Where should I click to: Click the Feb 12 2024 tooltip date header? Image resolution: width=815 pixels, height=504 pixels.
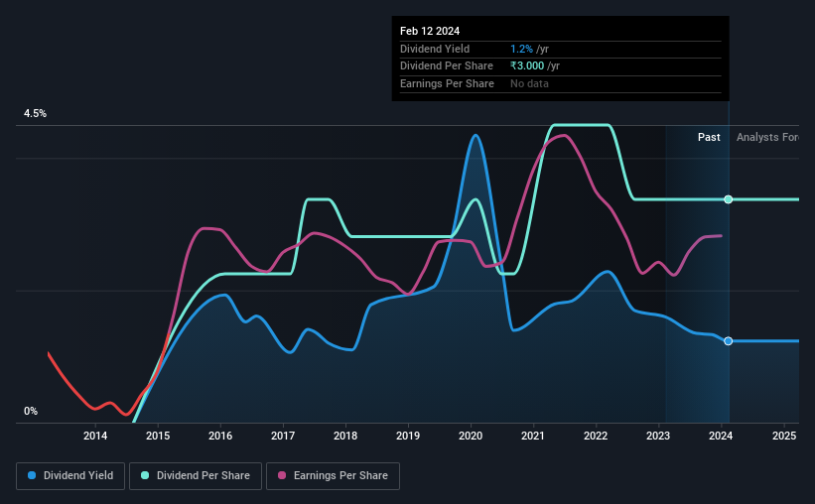[x=430, y=31]
